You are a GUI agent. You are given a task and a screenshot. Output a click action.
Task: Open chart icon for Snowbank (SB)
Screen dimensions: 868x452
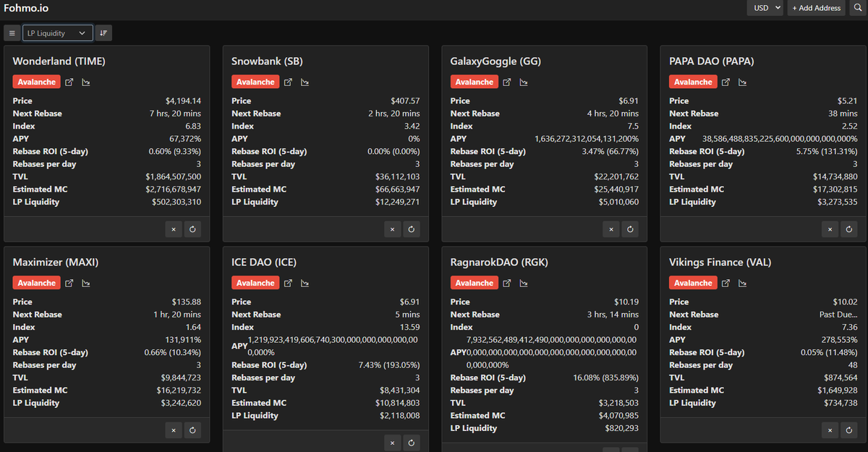coord(305,82)
